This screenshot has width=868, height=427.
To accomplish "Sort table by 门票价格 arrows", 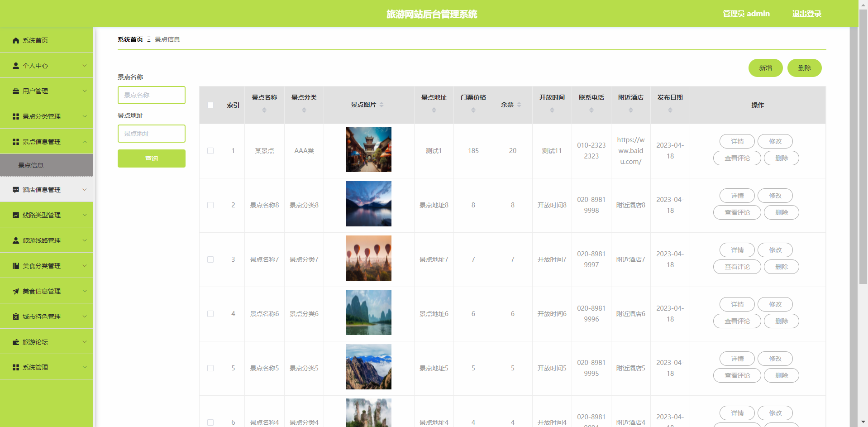I will 473,110.
